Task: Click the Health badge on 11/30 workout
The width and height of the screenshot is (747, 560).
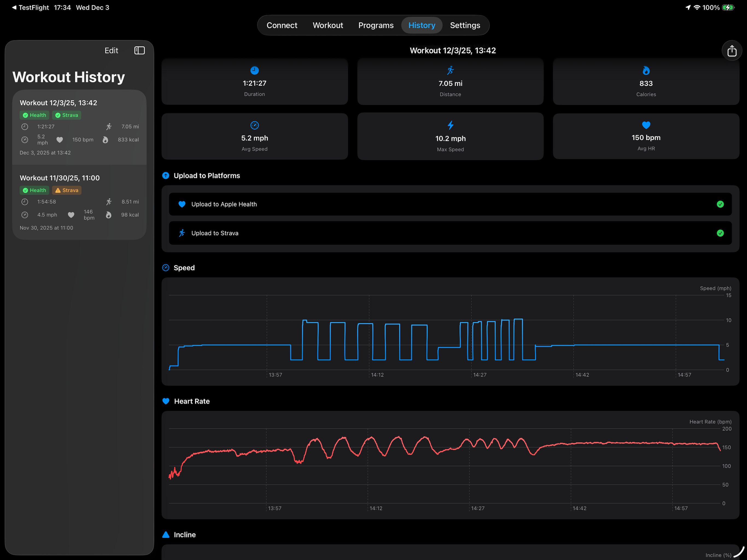Action: coord(34,190)
